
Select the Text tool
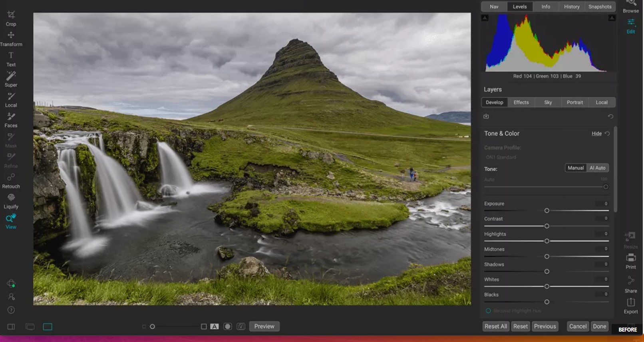coord(11,59)
